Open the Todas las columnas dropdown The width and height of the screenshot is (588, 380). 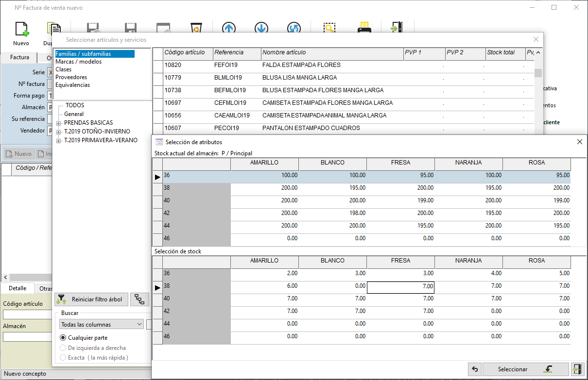click(101, 324)
